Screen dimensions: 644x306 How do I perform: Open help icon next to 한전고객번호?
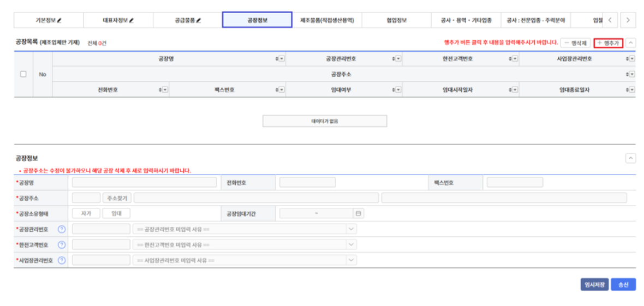pos(62,245)
